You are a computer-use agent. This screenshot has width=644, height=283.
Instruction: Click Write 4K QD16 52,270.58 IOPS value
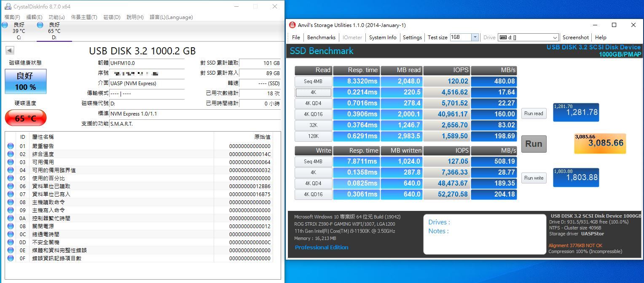tap(447, 194)
